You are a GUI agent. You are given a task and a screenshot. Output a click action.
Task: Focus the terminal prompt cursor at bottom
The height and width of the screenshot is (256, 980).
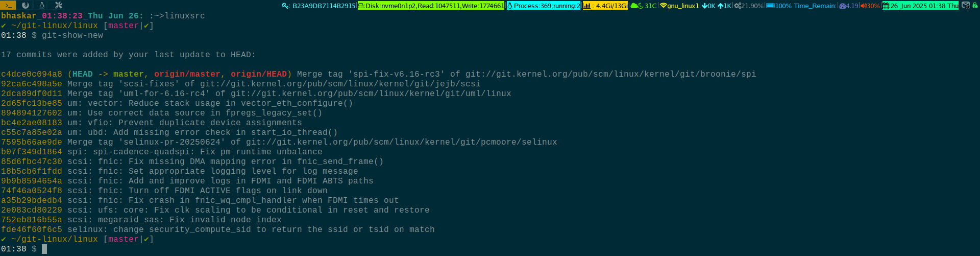pyautogui.click(x=44, y=249)
